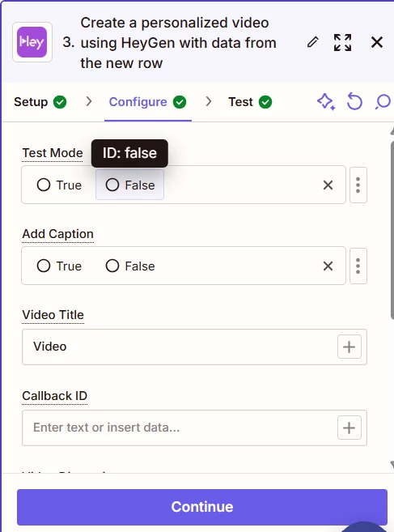Screen dimensions: 394x532
Task: Insert data via Video Title plus button
Action: (x=350, y=347)
